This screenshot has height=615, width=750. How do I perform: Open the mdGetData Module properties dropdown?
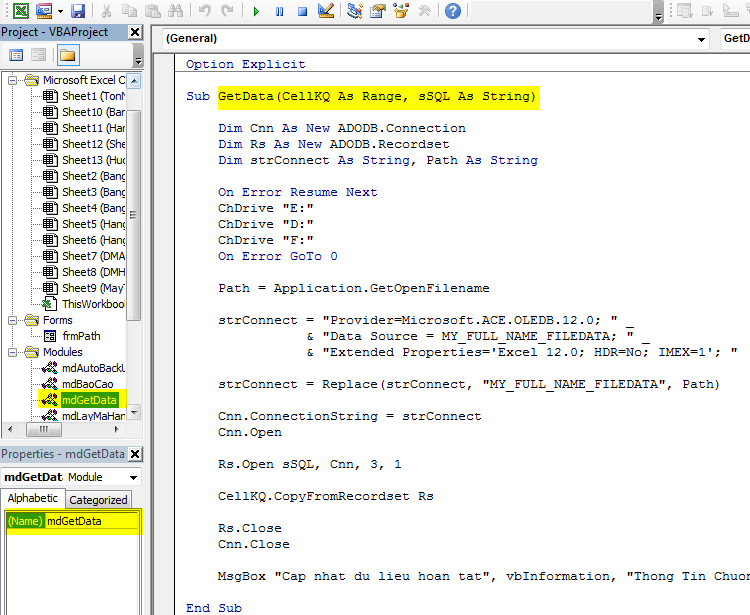pos(134,478)
